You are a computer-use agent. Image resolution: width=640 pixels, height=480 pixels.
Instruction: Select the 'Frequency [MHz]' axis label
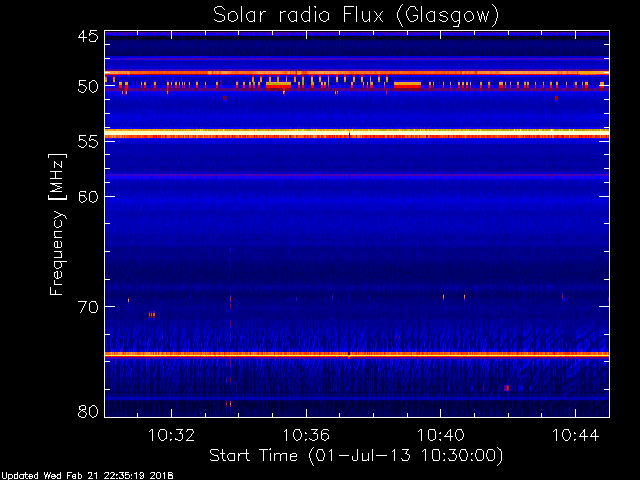pyautogui.click(x=57, y=224)
